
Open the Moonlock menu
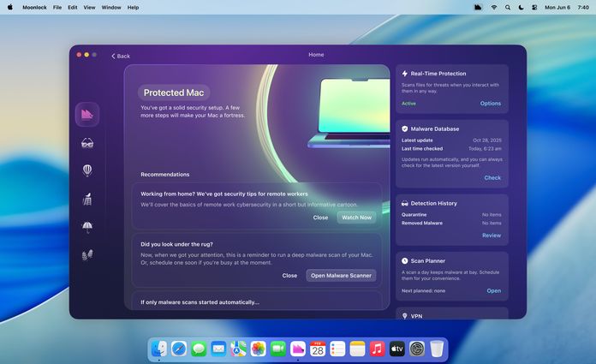[x=34, y=7]
